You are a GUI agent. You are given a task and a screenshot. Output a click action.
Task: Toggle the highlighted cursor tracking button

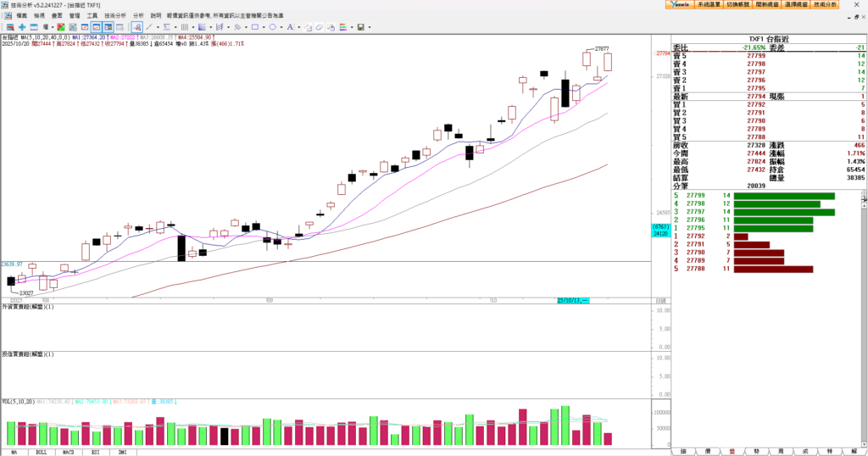136,27
